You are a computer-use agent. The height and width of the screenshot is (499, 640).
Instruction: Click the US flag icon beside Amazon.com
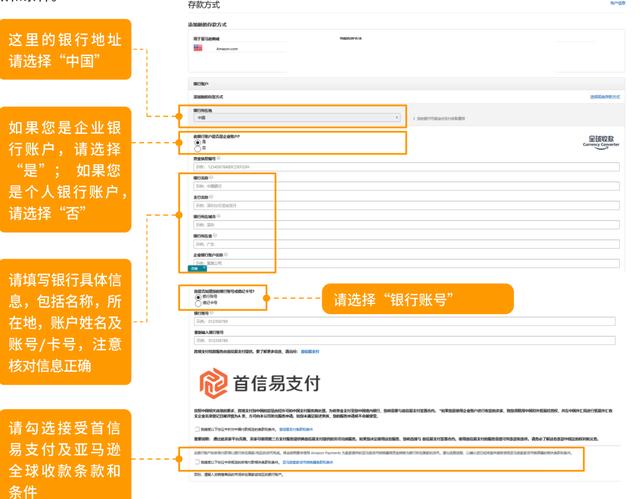198,47
